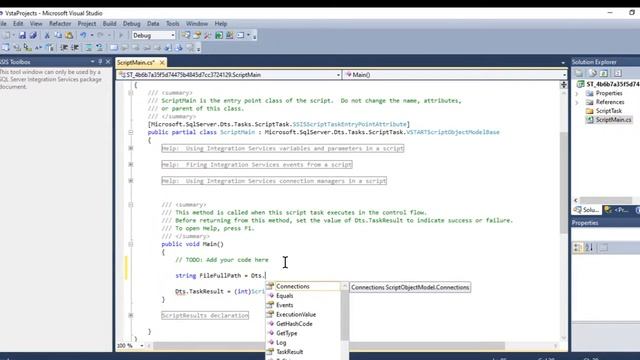
Task: Click the greyed Redo arrow icon
Action: point(100,36)
